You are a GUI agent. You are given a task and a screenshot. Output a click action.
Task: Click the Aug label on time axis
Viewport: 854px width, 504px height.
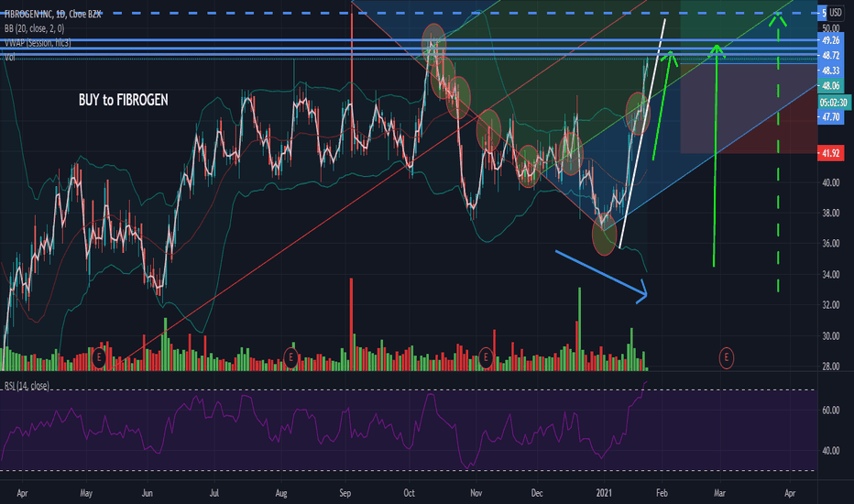pyautogui.click(x=281, y=493)
